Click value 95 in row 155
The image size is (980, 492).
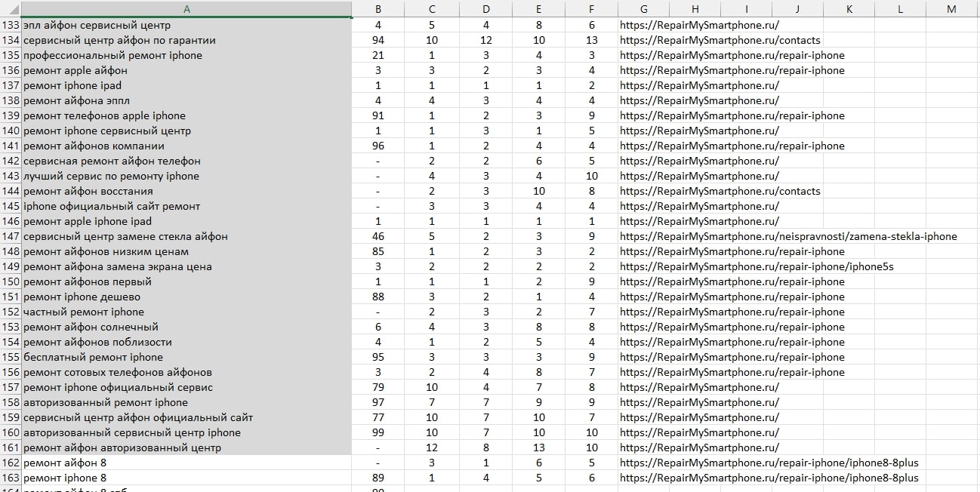378,357
